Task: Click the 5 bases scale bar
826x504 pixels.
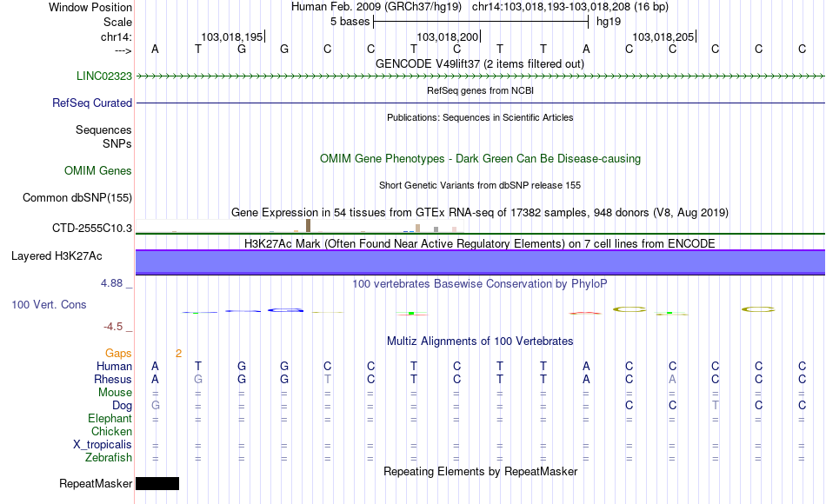Action: click(481, 22)
